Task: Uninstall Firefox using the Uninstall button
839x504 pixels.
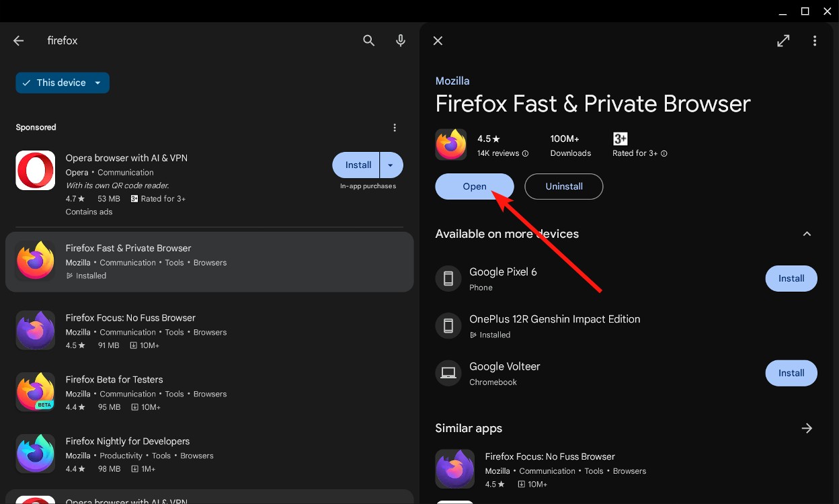Action: coord(563,186)
